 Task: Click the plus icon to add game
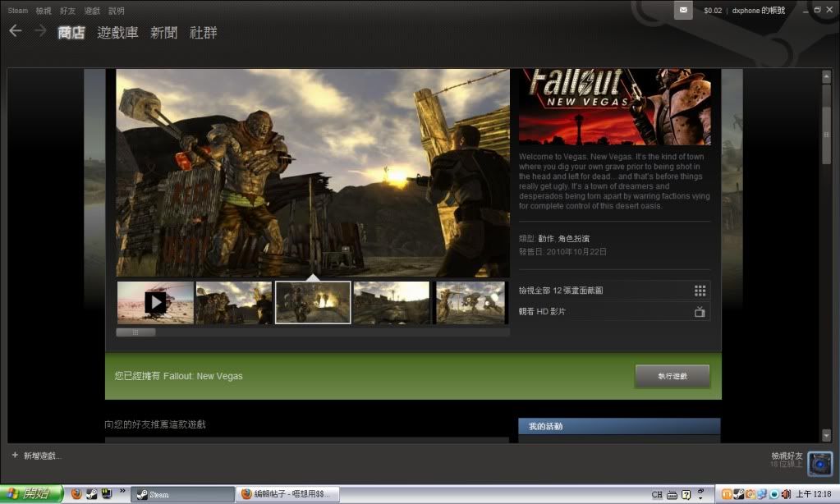point(15,456)
